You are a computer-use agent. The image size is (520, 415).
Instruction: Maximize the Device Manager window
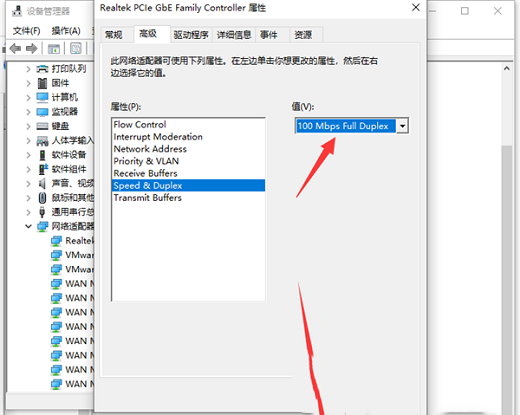pyautogui.click(x=465, y=11)
